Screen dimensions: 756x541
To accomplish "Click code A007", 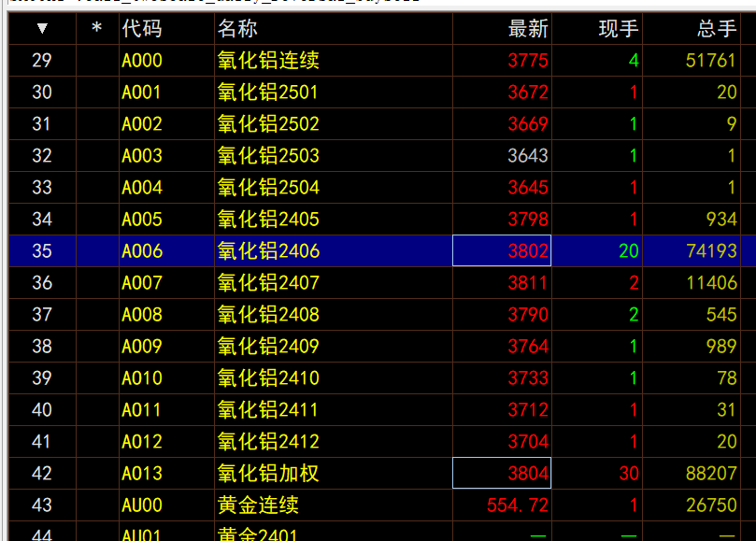I will point(142,282).
